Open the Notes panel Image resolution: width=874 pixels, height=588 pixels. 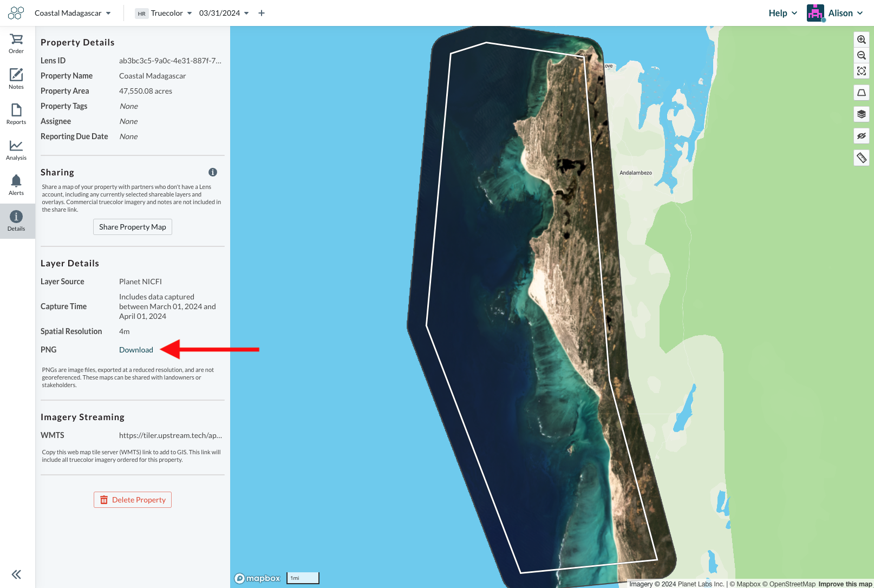[x=16, y=78]
